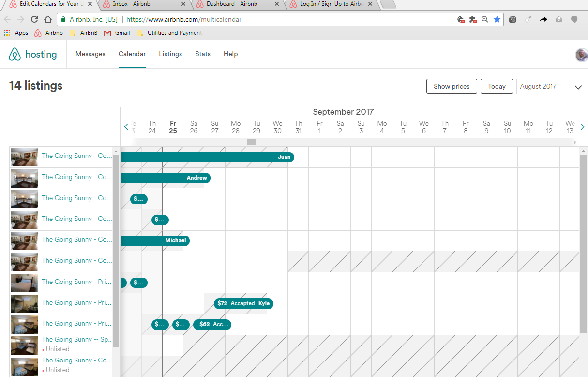Go to browser home page icon
The width and height of the screenshot is (588, 377).
47,19
